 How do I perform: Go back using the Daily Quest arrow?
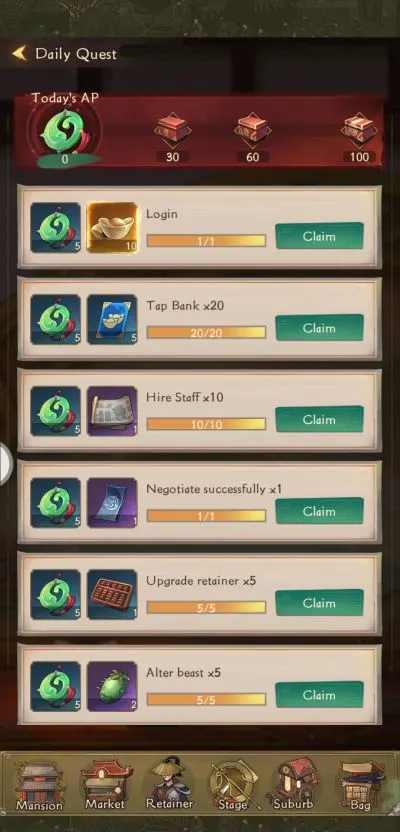pyautogui.click(x=20, y=53)
